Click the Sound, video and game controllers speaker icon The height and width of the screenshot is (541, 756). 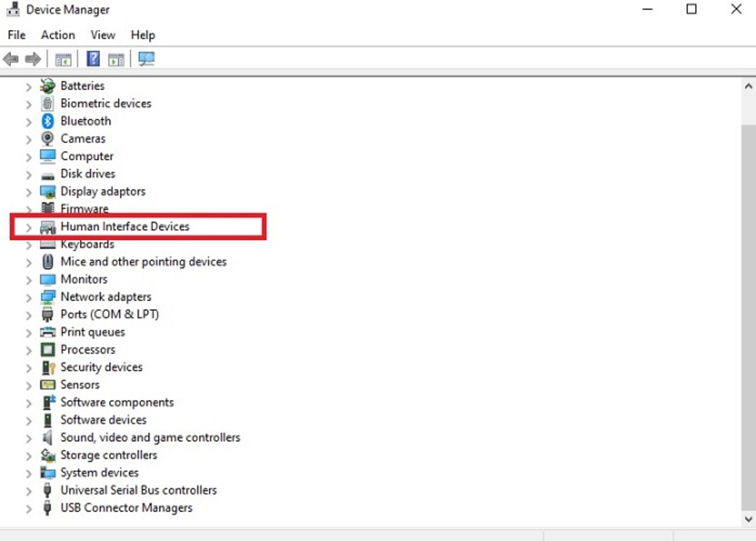(x=48, y=438)
